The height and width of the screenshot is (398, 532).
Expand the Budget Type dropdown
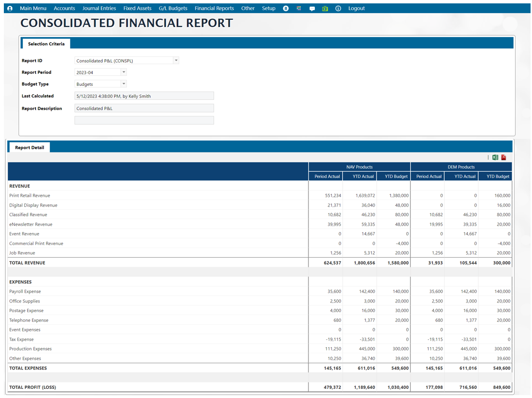point(124,84)
